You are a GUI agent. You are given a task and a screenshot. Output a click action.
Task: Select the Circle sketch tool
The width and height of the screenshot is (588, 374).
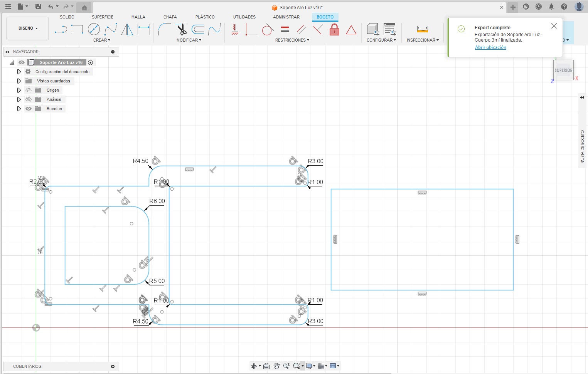[x=94, y=29]
